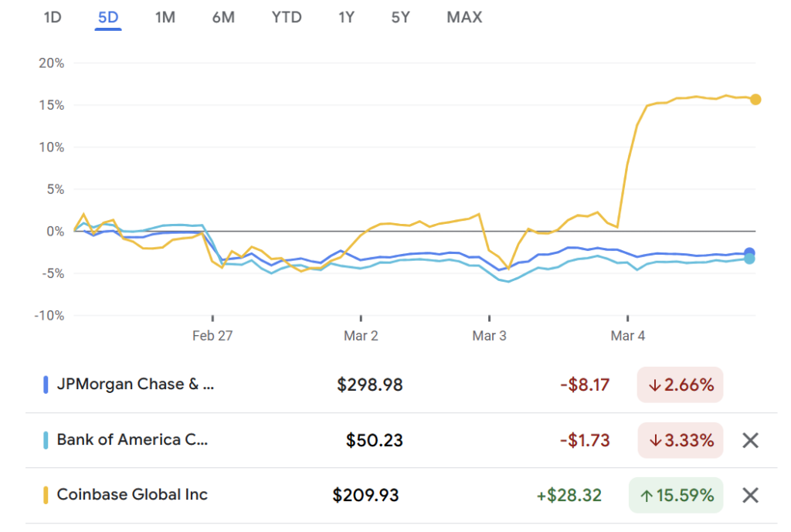791x532 pixels.
Task: Click JPMorgan blue color marker
Action: (x=46, y=385)
